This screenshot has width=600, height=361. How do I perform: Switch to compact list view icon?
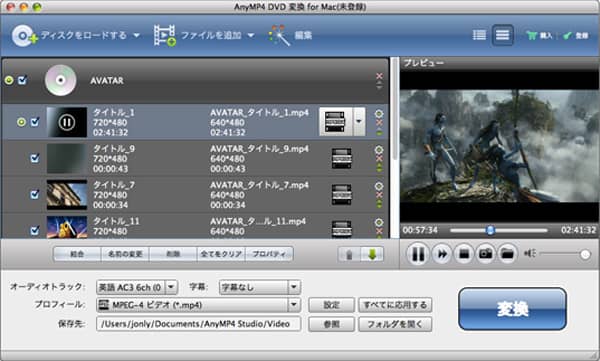[x=502, y=35]
